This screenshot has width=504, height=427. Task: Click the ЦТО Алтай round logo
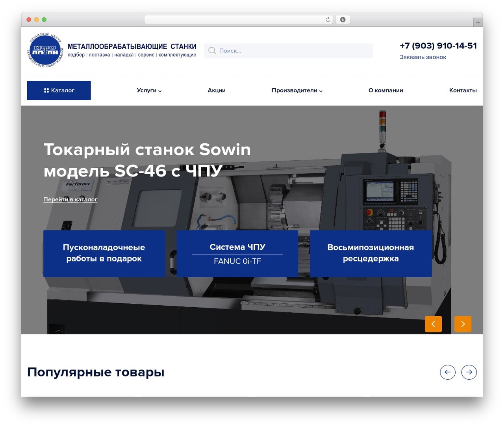pyautogui.click(x=45, y=50)
